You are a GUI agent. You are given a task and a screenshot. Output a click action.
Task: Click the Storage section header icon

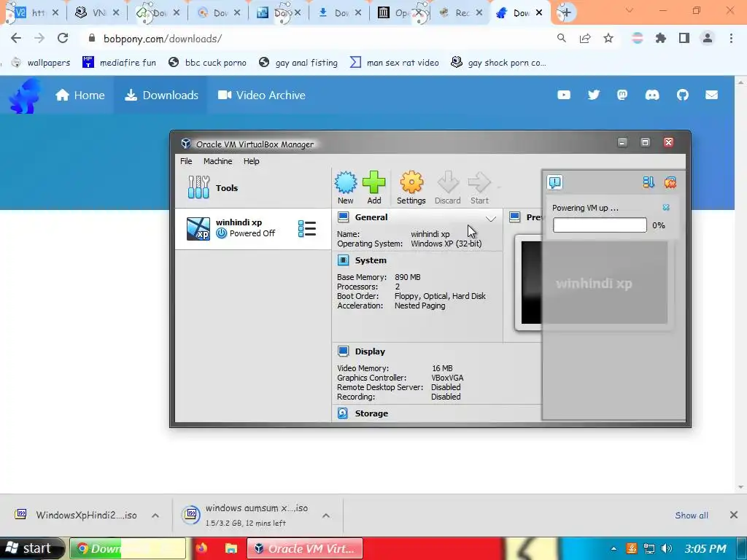pyautogui.click(x=343, y=413)
